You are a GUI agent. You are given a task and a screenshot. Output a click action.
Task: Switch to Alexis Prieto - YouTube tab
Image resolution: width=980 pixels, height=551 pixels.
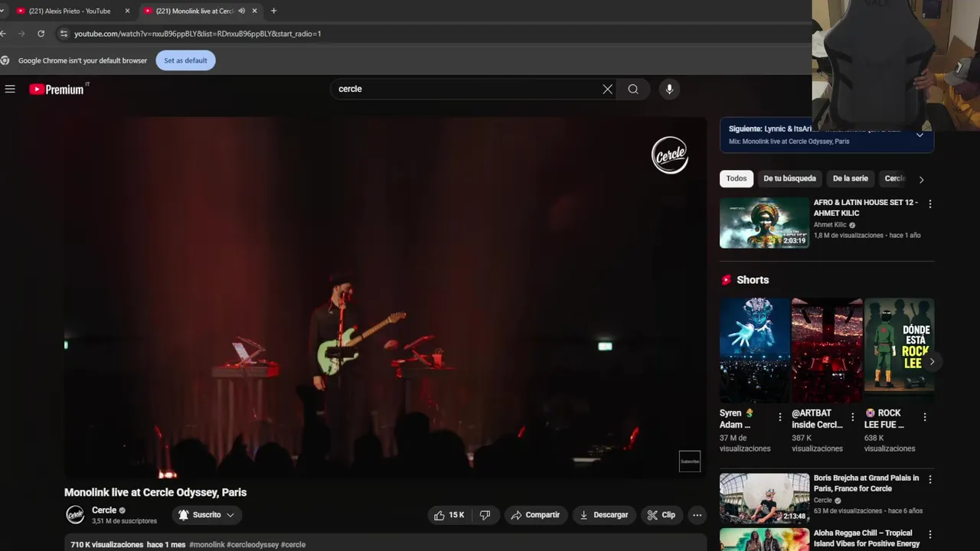click(69, 11)
